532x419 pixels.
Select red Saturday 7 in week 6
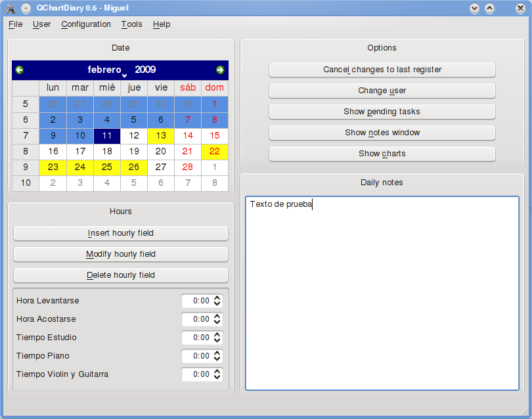coord(188,120)
